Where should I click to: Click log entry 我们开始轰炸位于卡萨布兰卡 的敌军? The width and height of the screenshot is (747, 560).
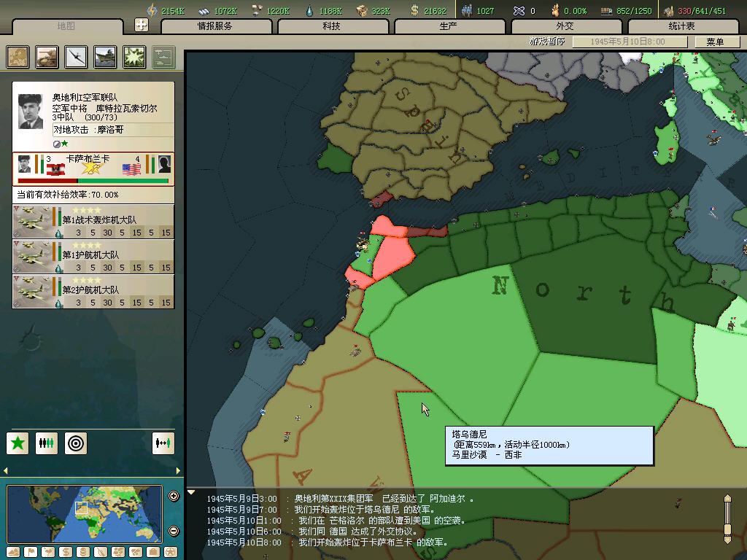click(x=373, y=542)
